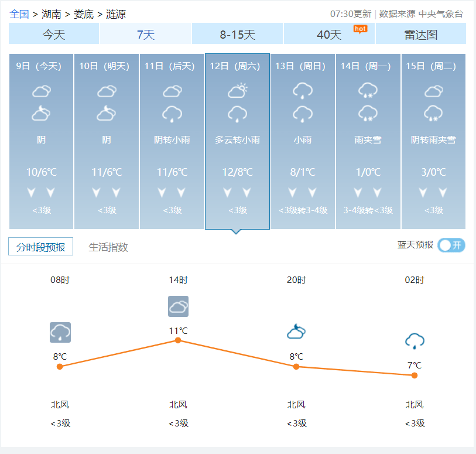
Task: Click the rain icon above 02时
Action: coord(415,340)
